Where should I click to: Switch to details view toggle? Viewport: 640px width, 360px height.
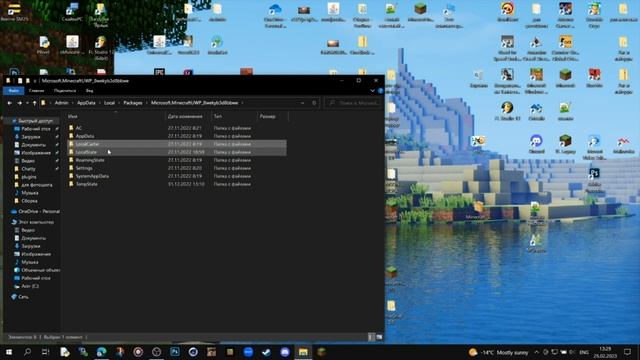371,337
